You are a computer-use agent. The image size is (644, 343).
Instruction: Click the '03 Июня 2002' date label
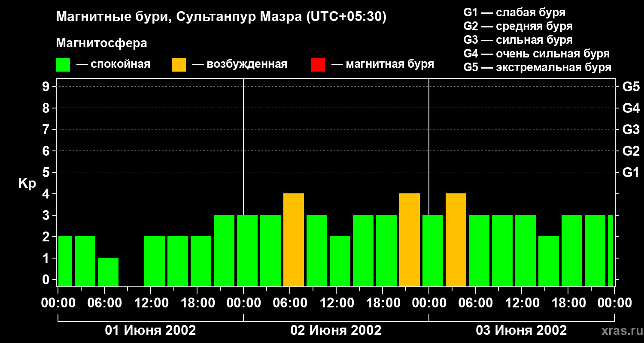[522, 330]
